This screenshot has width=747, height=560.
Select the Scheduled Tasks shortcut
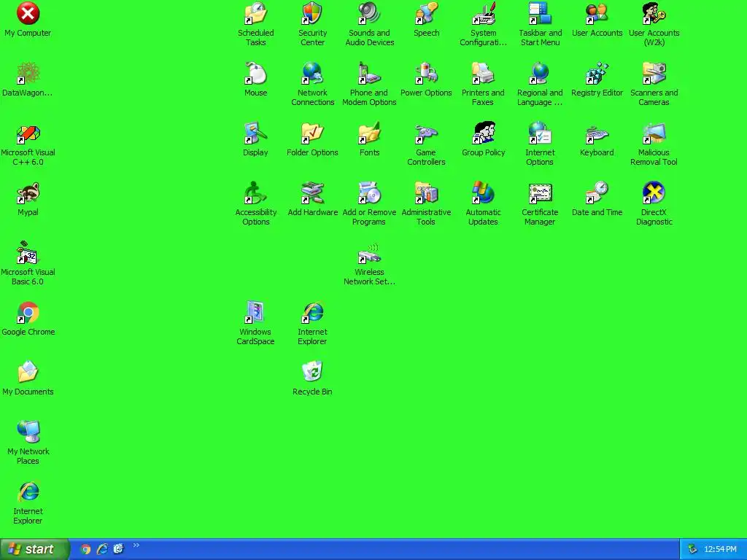255,15
